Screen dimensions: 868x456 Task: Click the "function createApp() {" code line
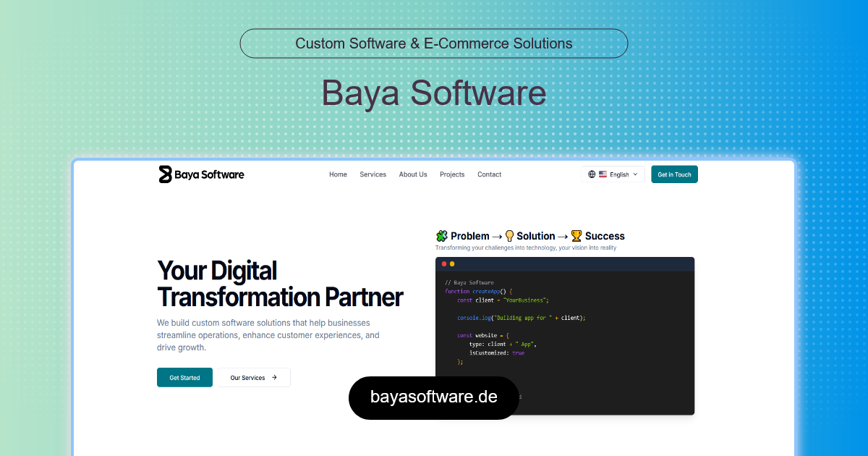[478, 291]
